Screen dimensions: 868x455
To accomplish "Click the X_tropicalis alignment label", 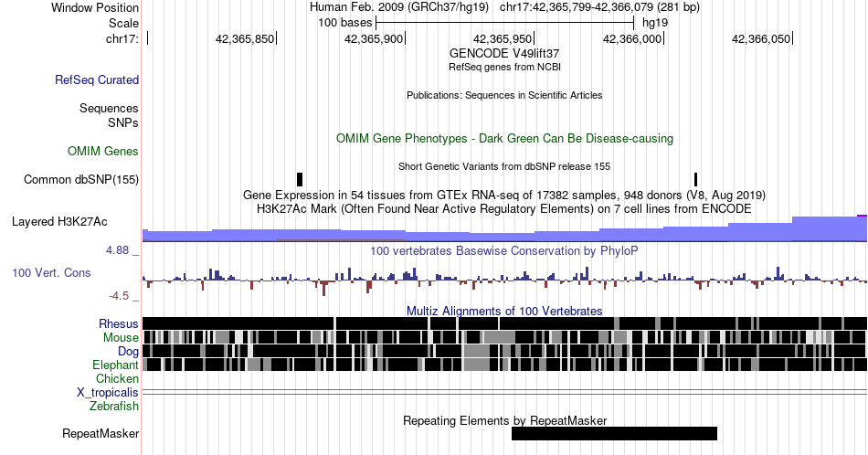I will (x=108, y=392).
